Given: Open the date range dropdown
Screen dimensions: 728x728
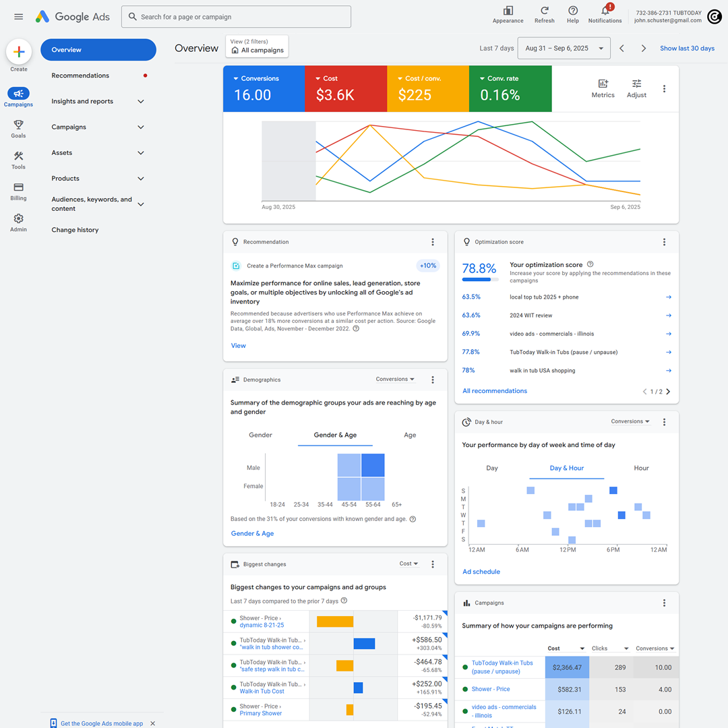Looking at the screenshot, I should (x=564, y=49).
